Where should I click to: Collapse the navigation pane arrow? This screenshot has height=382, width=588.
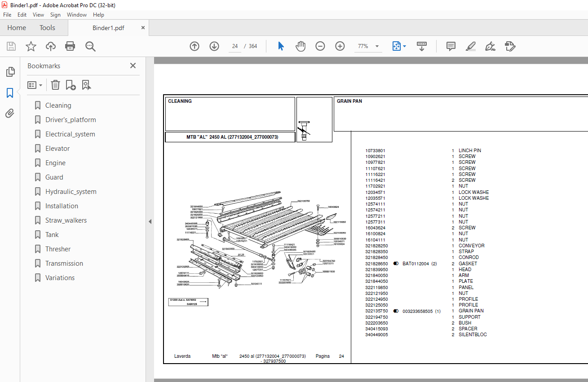pyautogui.click(x=150, y=221)
